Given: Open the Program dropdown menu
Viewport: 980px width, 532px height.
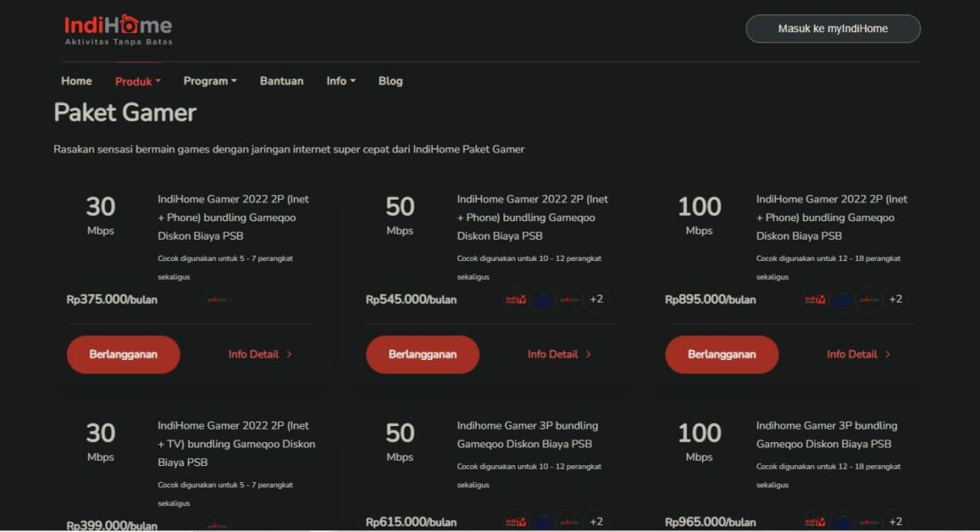Looking at the screenshot, I should click(x=210, y=81).
